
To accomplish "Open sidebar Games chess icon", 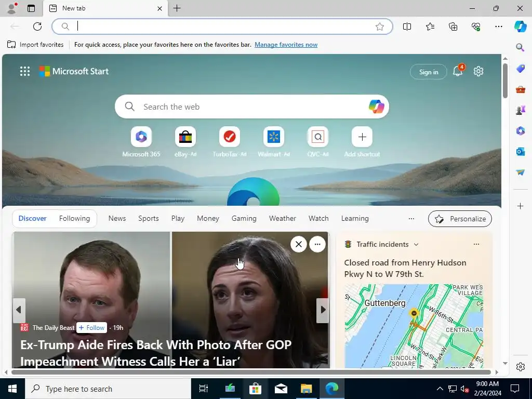I will coord(520,110).
